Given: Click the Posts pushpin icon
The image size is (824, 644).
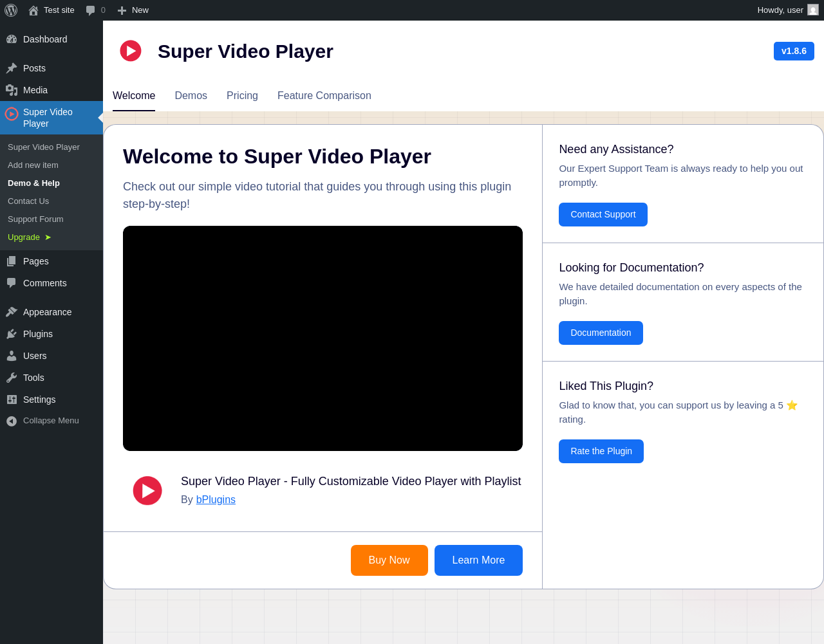Looking at the screenshot, I should 12,68.
